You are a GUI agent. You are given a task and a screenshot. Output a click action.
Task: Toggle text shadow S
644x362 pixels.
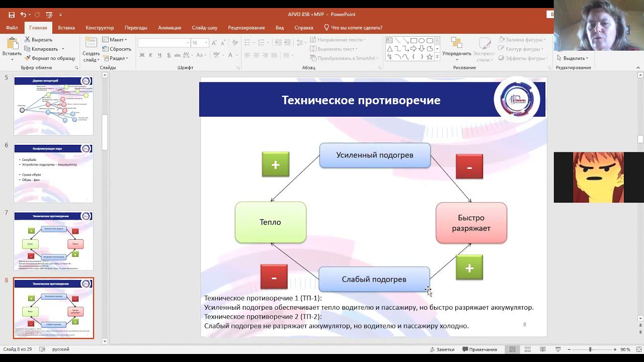pos(168,55)
